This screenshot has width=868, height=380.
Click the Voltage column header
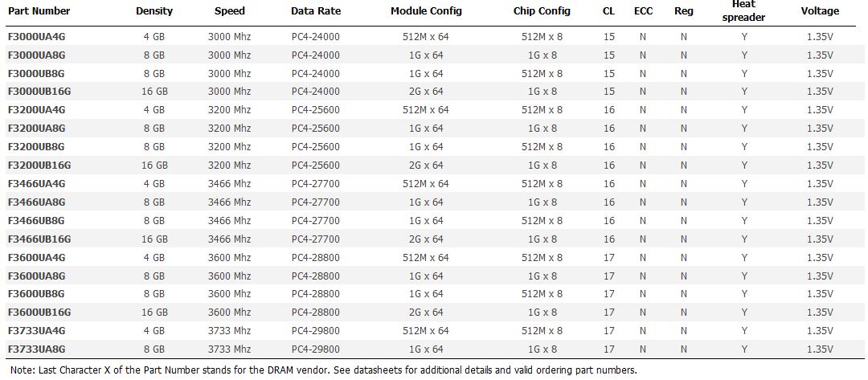820,11
